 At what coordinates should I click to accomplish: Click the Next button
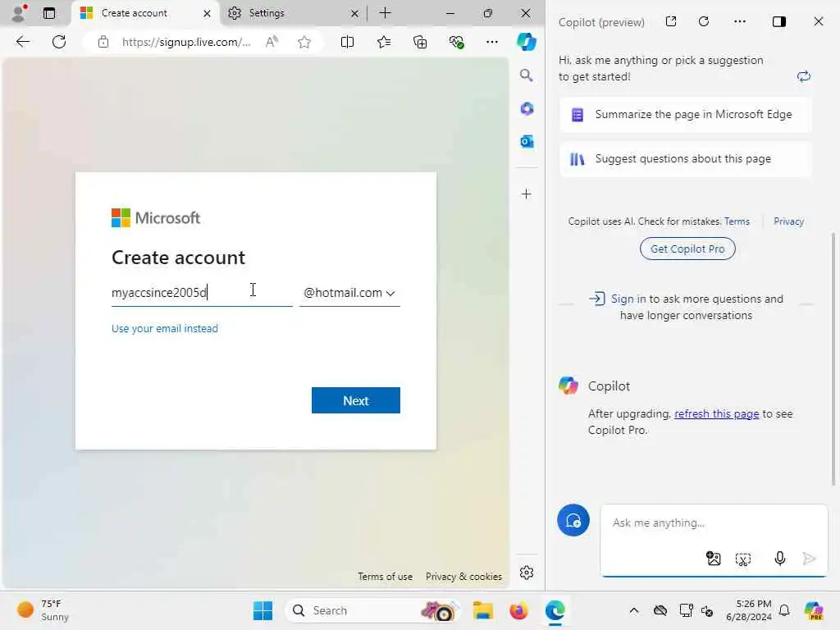coord(356,400)
